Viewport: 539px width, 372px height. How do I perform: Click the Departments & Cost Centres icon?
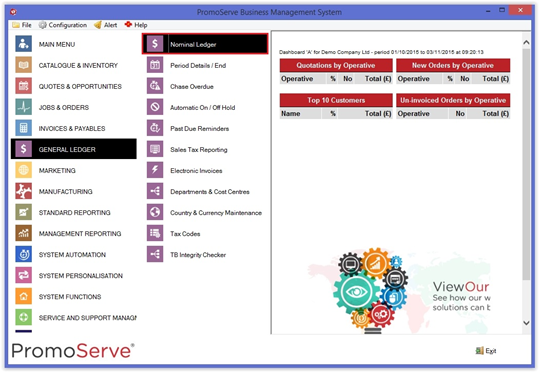coord(155,191)
